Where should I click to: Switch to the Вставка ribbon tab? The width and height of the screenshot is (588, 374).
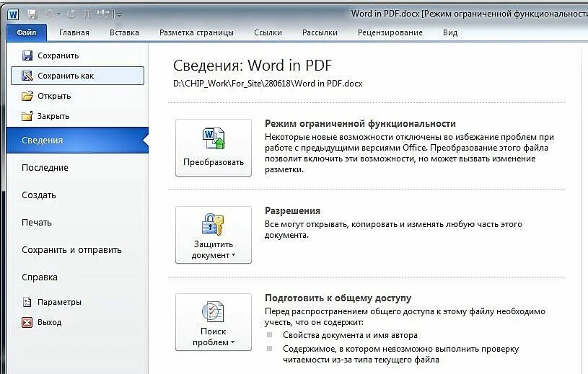[x=124, y=32]
